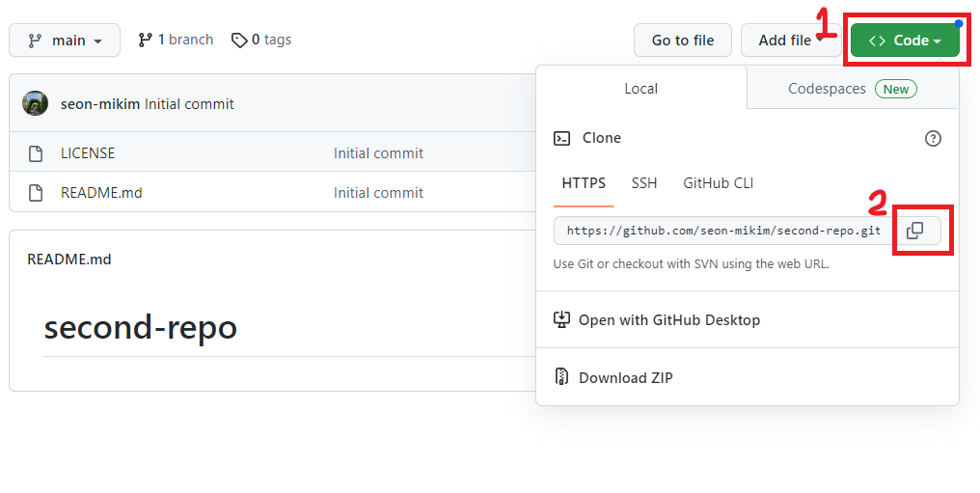This screenshot has width=980, height=493.
Task: Click the second-repo README heading
Action: pos(141,327)
